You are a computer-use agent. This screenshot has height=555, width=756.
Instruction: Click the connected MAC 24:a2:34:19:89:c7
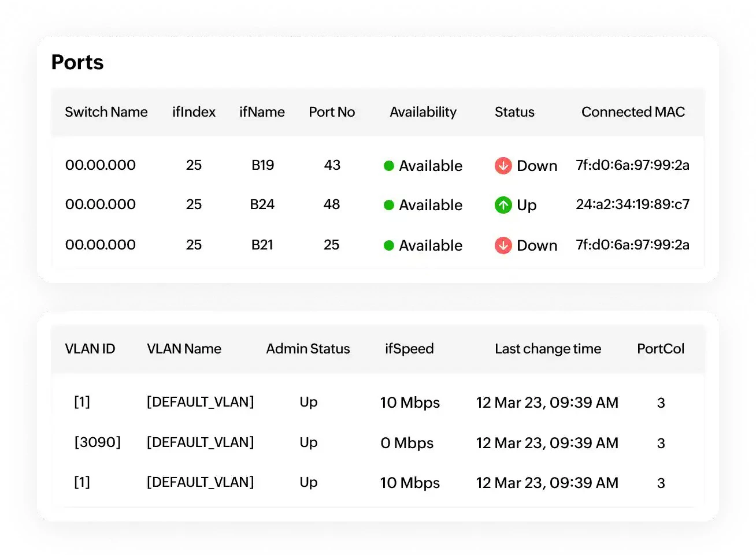coord(632,205)
